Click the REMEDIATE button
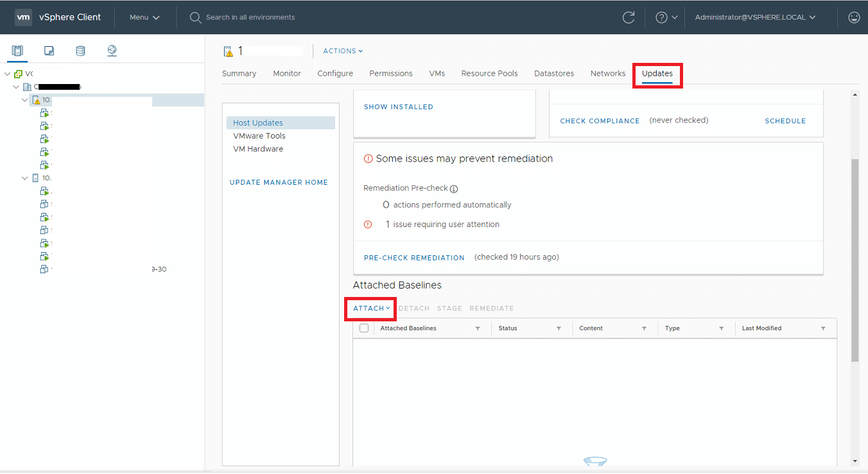 point(492,309)
